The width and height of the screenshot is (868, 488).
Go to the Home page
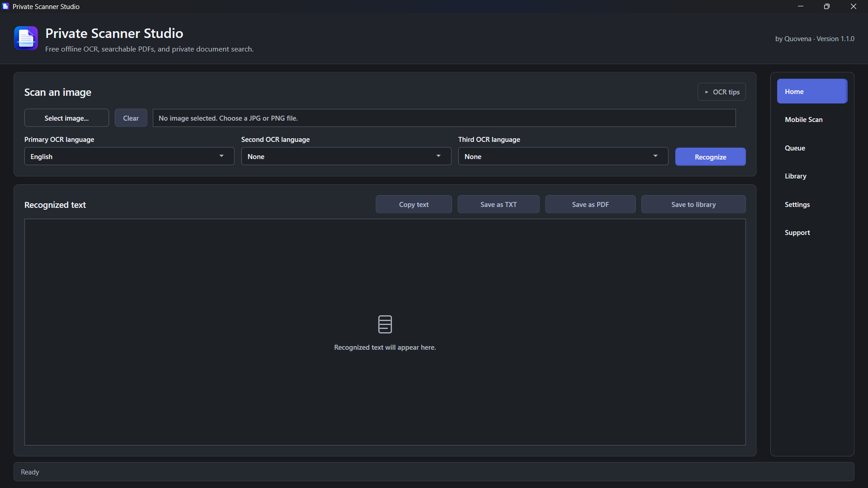coord(812,91)
